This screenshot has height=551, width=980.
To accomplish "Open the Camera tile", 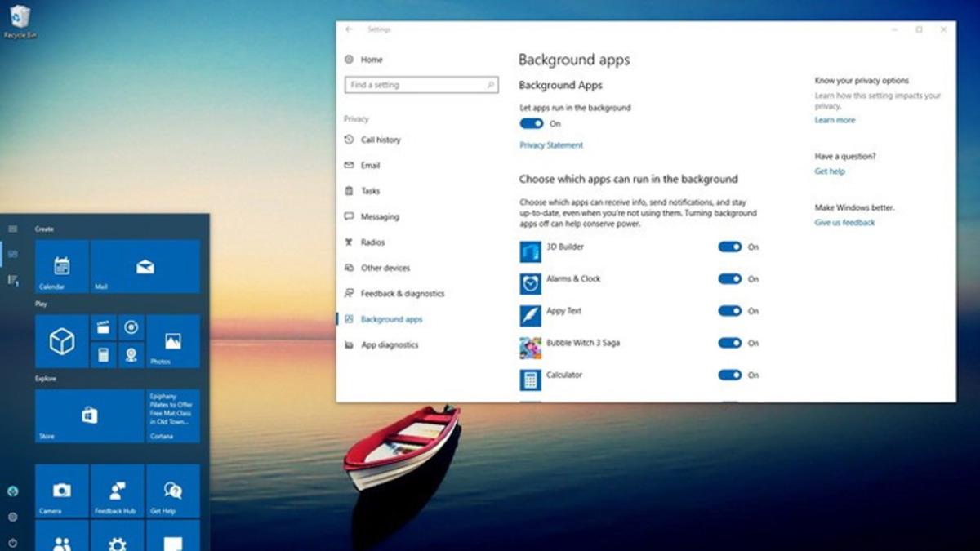I will point(61,491).
